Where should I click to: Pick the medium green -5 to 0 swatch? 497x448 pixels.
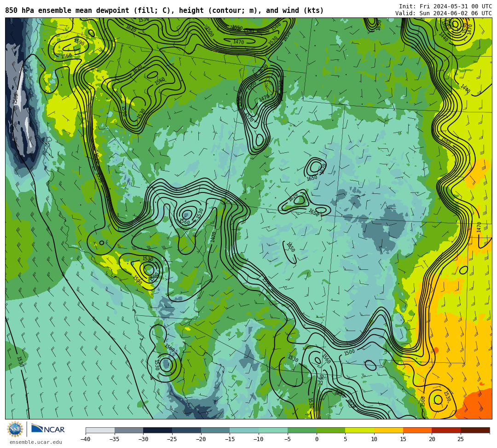point(302,430)
